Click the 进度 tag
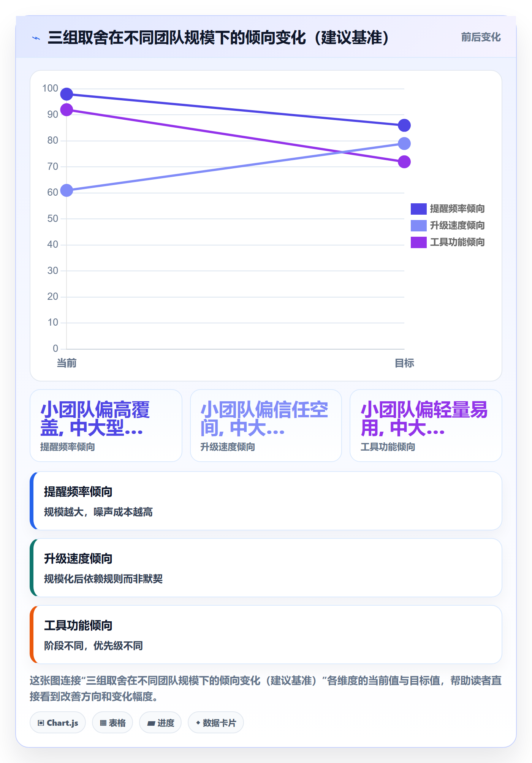532x763 pixels. (160, 722)
